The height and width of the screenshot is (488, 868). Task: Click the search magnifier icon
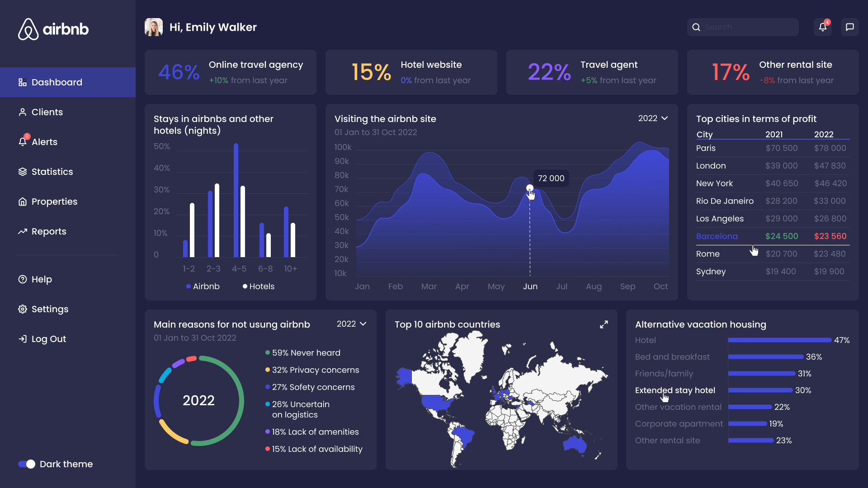pyautogui.click(x=696, y=27)
